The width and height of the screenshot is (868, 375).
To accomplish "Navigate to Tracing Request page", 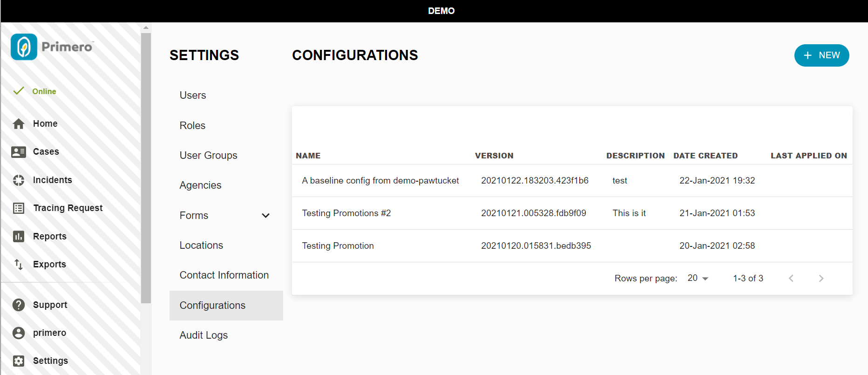I will pyautogui.click(x=68, y=208).
